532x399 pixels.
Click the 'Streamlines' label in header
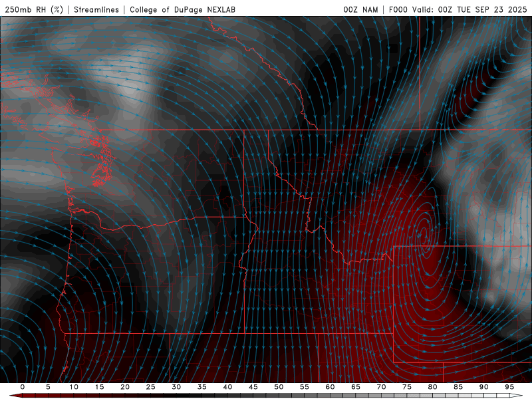96,9
